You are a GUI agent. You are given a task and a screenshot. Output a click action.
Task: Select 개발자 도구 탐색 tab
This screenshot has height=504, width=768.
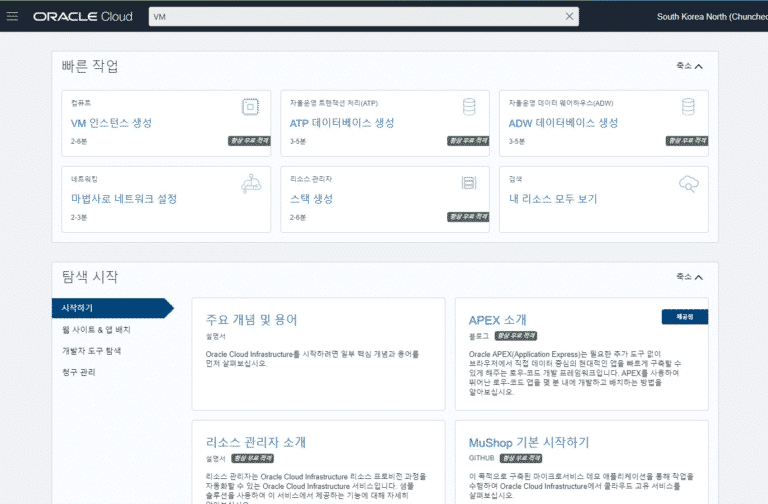92,351
